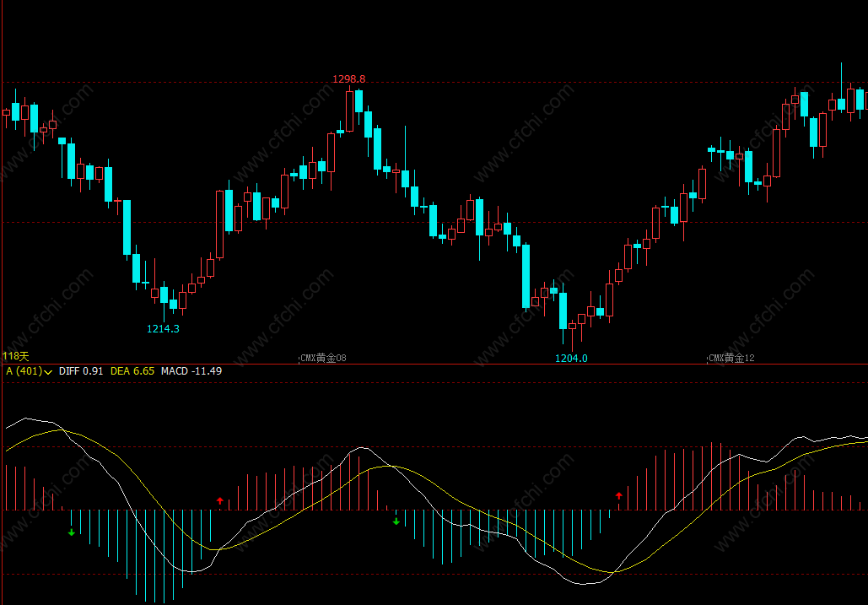868x605 pixels.
Task: Click the 1204.0 low price label
Action: [571, 358]
